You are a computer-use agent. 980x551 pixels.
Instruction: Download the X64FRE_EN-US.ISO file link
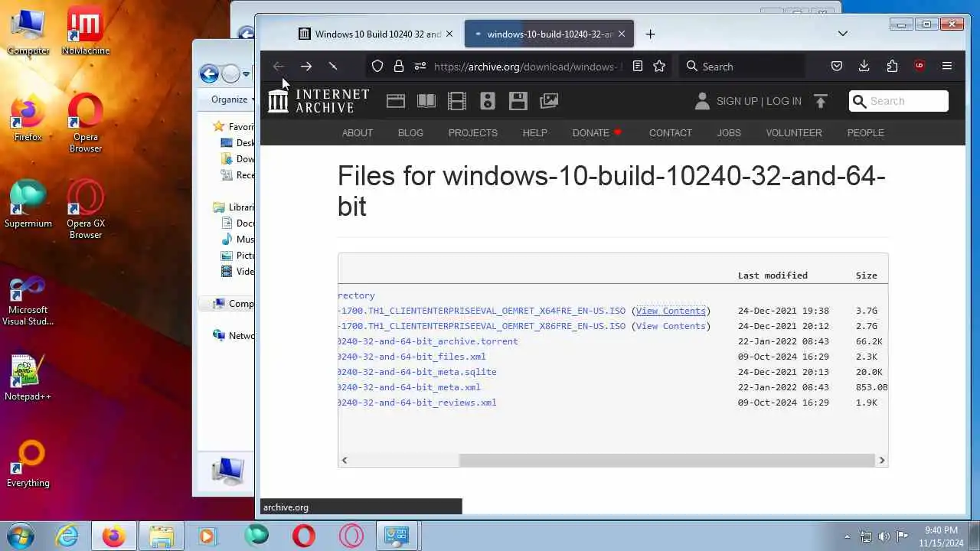482,311
